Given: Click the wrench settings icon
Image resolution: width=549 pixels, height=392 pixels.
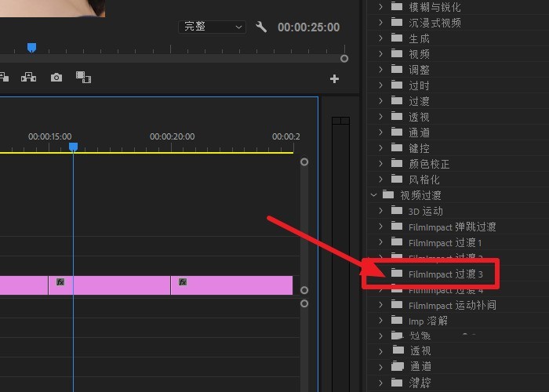Looking at the screenshot, I should click(261, 27).
